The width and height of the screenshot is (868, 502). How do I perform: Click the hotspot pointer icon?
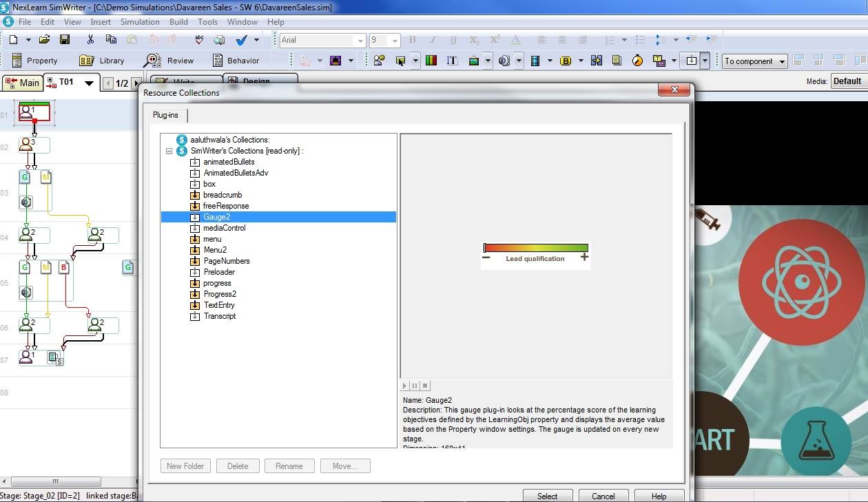coord(400,61)
